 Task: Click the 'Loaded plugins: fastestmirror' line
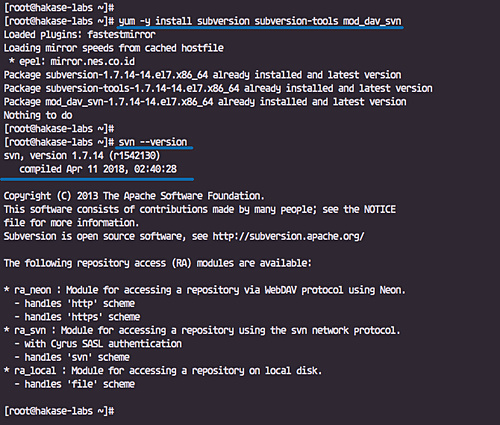pyautogui.click(x=79, y=35)
